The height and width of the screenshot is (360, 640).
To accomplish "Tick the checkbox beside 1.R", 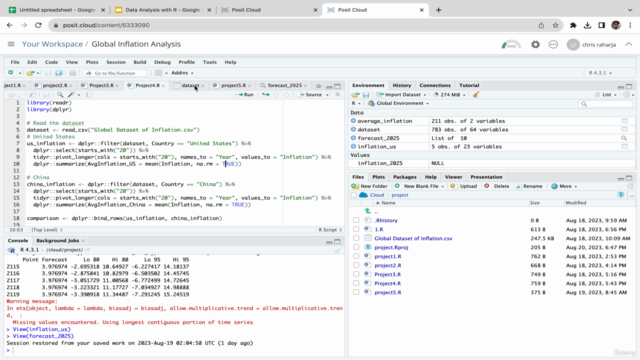I will coord(356,229).
